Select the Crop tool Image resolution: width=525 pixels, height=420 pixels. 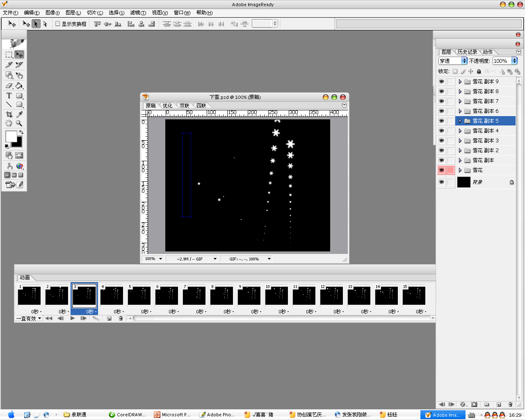(x=9, y=114)
